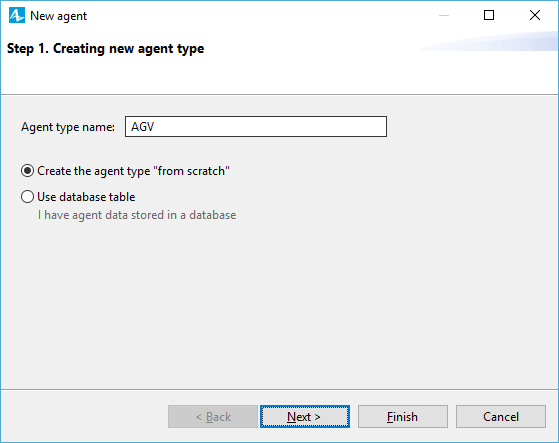Click on the AGV text in the field
The width and height of the screenshot is (559, 443).
click(x=143, y=127)
